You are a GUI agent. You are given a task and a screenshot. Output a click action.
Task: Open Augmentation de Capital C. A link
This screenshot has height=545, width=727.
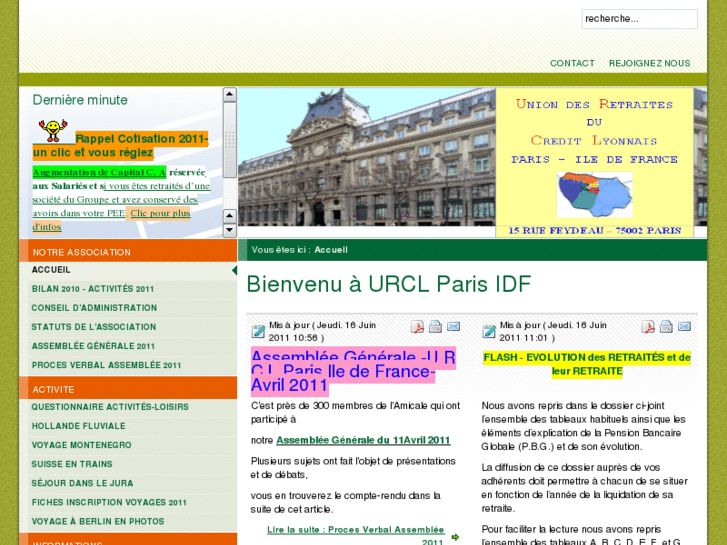[x=99, y=173]
